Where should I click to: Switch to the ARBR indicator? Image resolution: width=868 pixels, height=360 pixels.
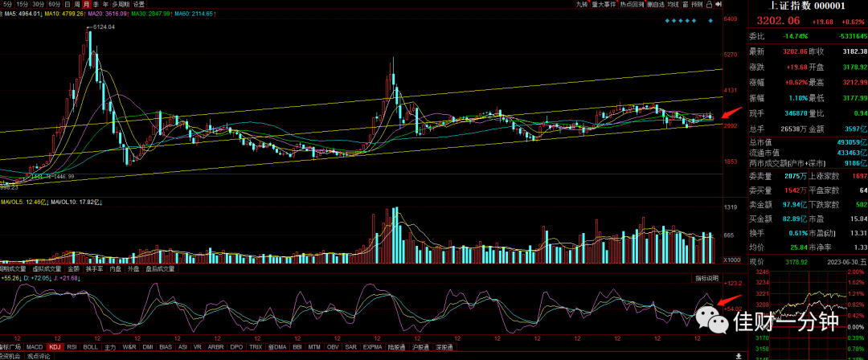click(x=215, y=347)
